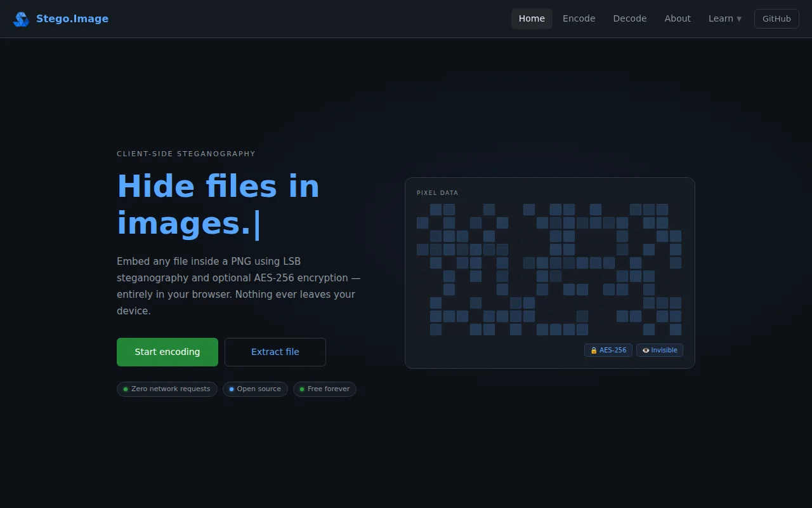Go to the About page
This screenshot has width=812, height=508.
pyautogui.click(x=678, y=18)
